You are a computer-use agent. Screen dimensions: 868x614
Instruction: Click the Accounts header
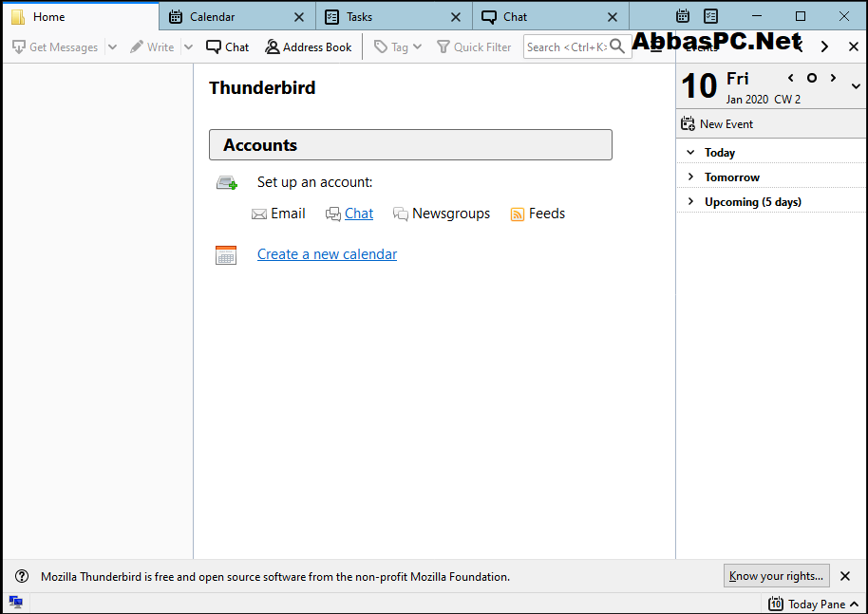(410, 145)
